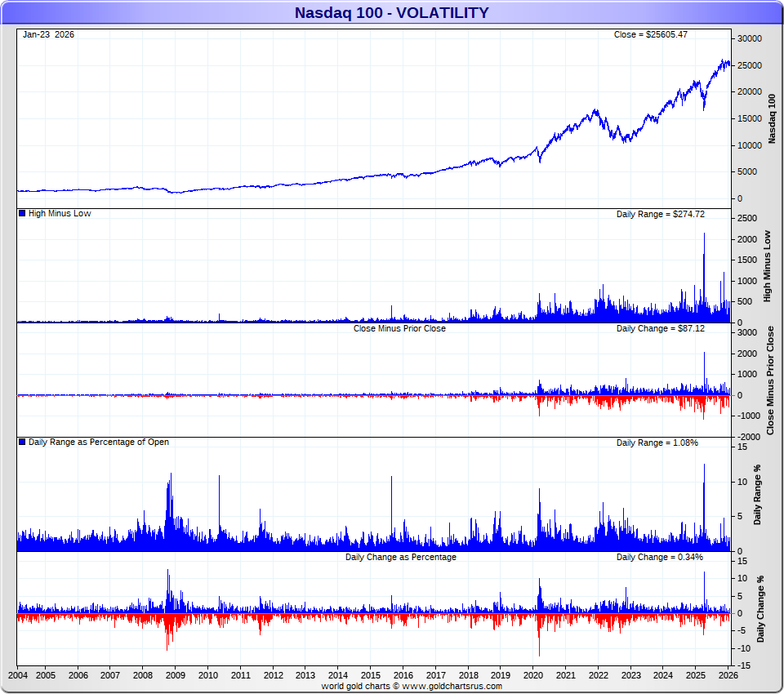Click the 'Daily Change = 0.34%' value
The image size is (784, 694).
(660, 557)
